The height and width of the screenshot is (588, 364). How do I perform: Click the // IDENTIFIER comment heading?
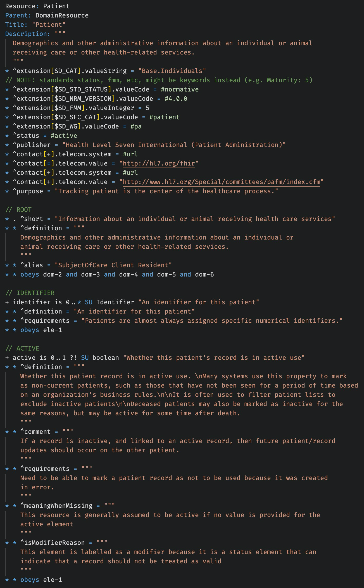(x=30, y=293)
